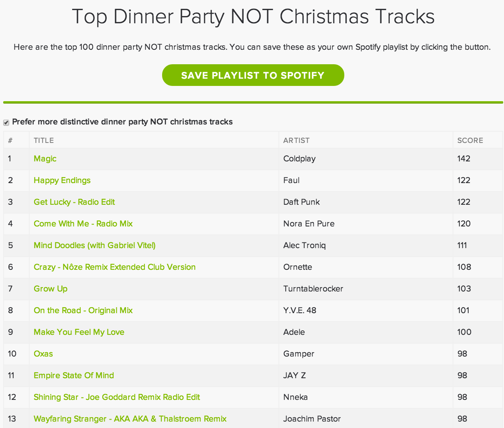Open Come With Me - Radio Mix

83,224
